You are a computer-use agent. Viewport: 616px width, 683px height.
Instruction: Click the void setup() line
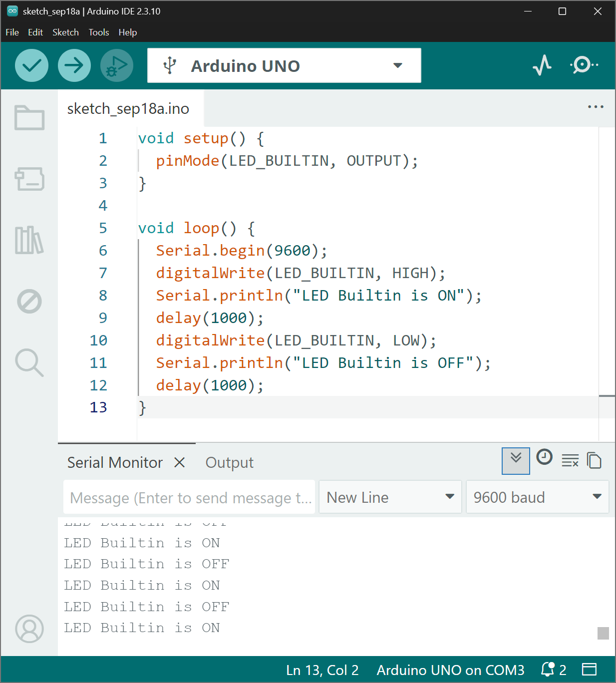pos(201,138)
